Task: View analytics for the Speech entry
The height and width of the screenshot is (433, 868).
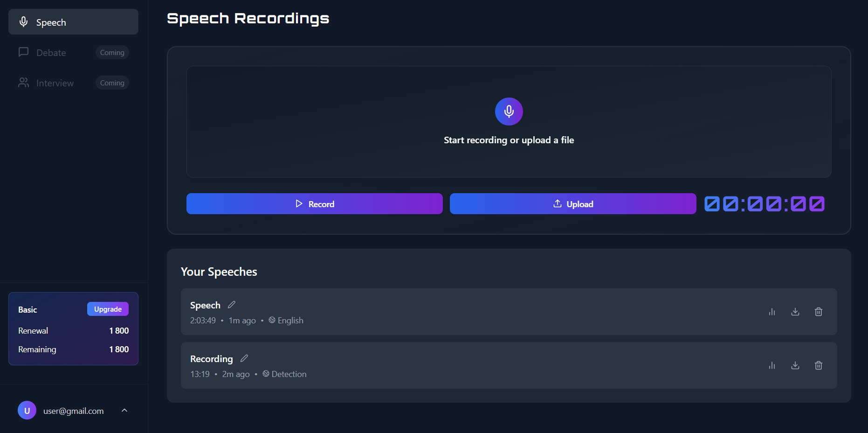Action: pyautogui.click(x=772, y=312)
